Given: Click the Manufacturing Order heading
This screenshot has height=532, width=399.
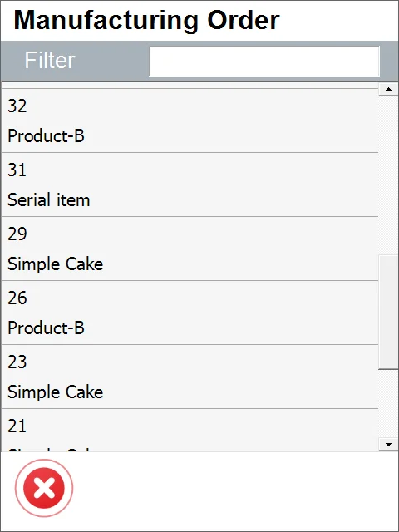Looking at the screenshot, I should (146, 20).
